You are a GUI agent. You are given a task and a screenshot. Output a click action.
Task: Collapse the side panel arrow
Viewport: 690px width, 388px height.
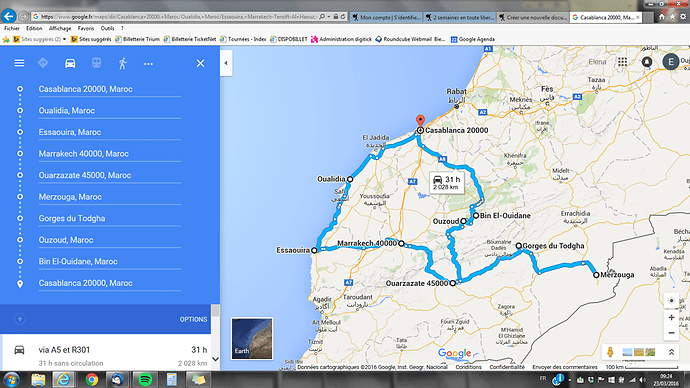click(x=226, y=63)
